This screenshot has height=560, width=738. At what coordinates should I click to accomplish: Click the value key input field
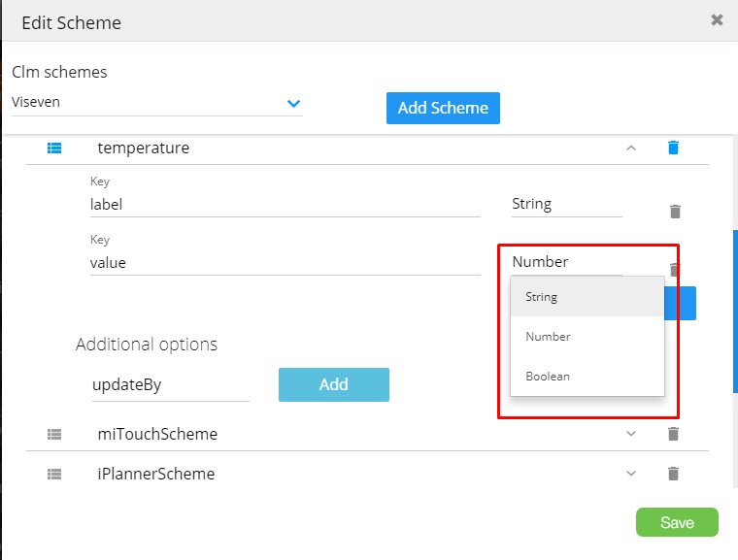pyautogui.click(x=285, y=262)
